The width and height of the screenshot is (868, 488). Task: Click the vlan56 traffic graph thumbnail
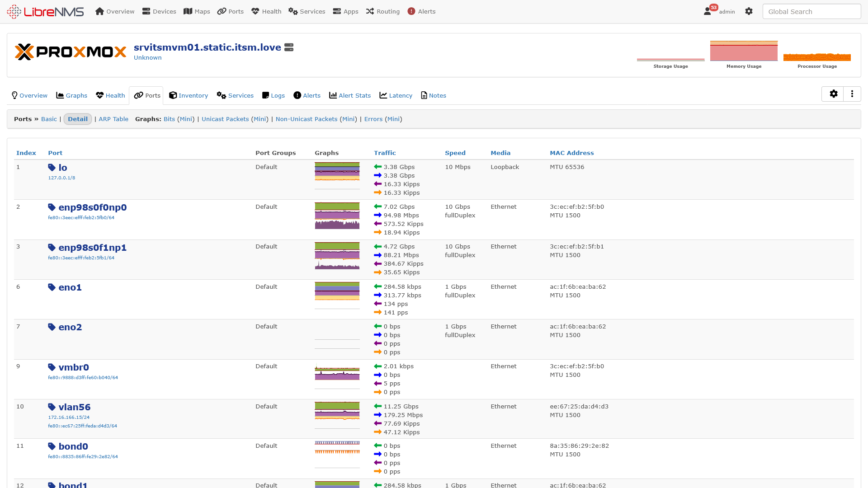337,411
